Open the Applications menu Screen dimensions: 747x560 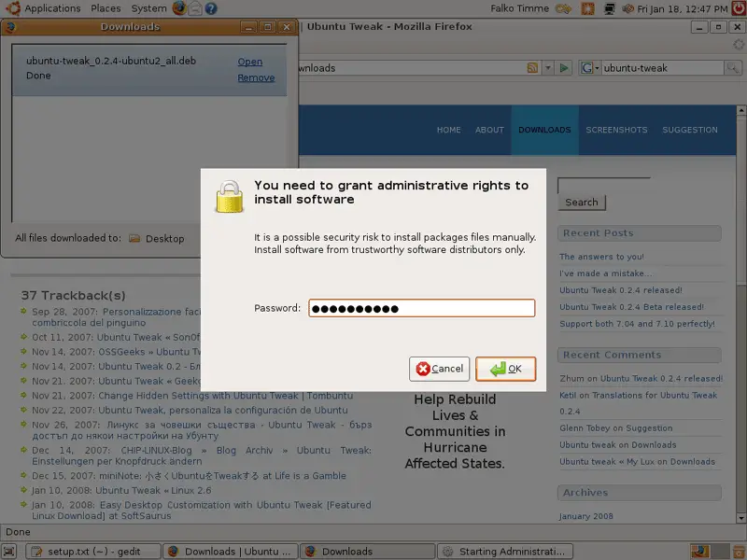pyautogui.click(x=52, y=8)
